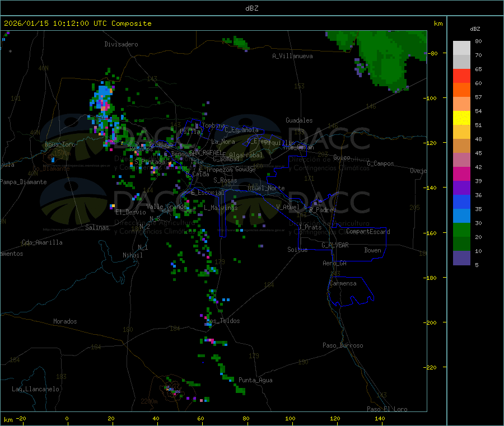This screenshot has width=504, height=426.
Task: Select the gray 65 dBZ legend swatch
Action: (461, 62)
